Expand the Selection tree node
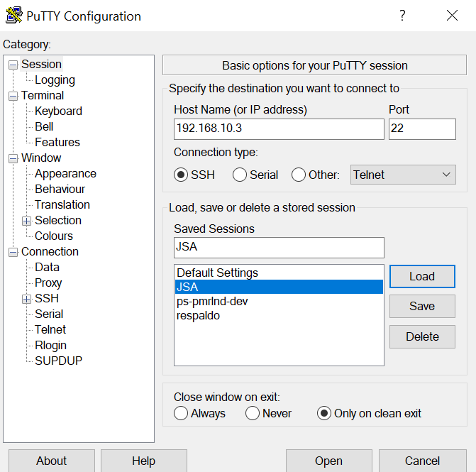The width and height of the screenshot is (476, 472). (27, 221)
